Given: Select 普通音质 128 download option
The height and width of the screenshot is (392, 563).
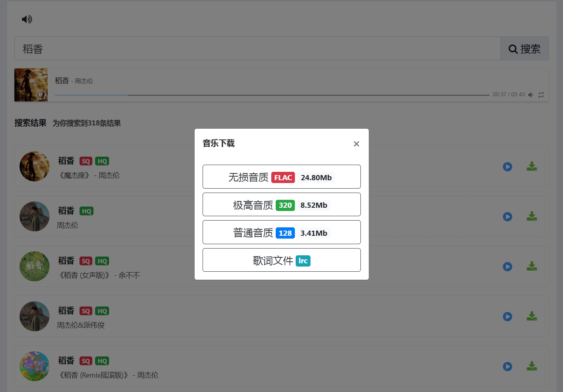Looking at the screenshot, I should pos(281,232).
